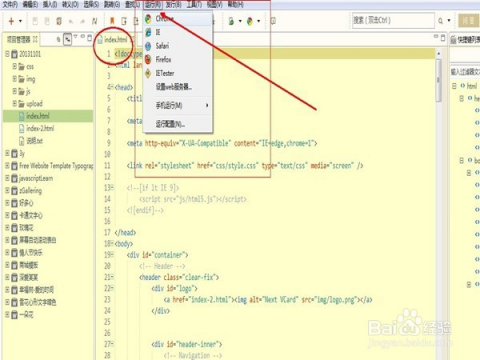Fold the head tag at line 4
The width and height of the screenshot is (480, 360).
[x=112, y=87]
